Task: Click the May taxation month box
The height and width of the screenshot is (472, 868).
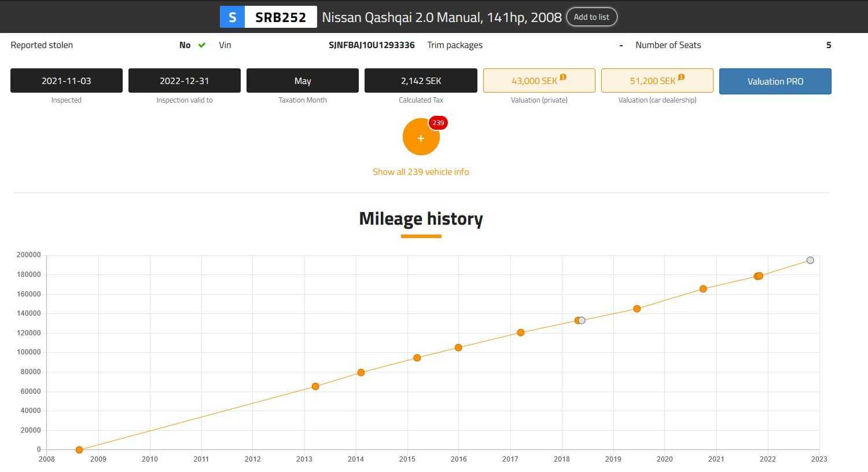Action: (x=303, y=81)
